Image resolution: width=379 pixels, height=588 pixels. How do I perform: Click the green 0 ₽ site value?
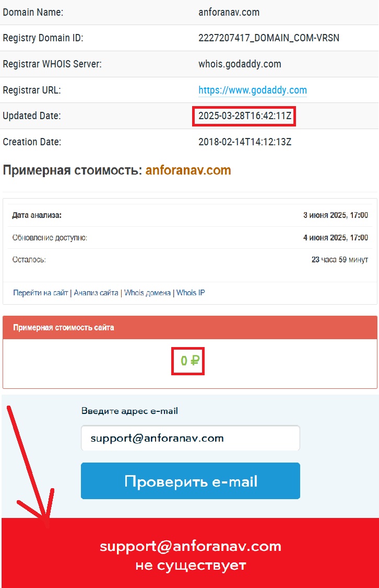pos(190,361)
